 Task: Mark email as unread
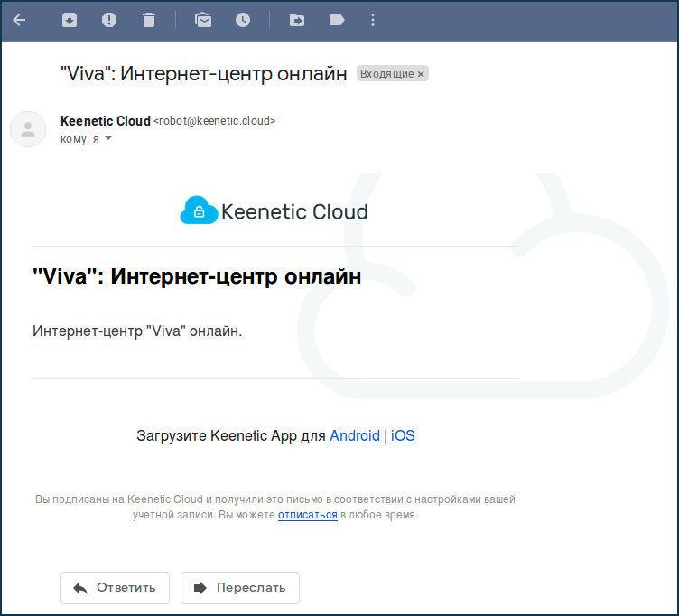pyautogui.click(x=203, y=20)
